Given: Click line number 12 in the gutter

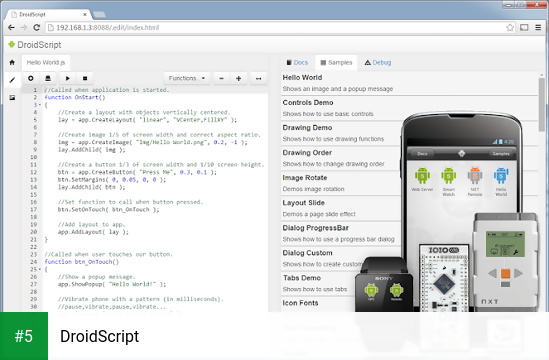Looking at the screenshot, I should coord(34,172).
